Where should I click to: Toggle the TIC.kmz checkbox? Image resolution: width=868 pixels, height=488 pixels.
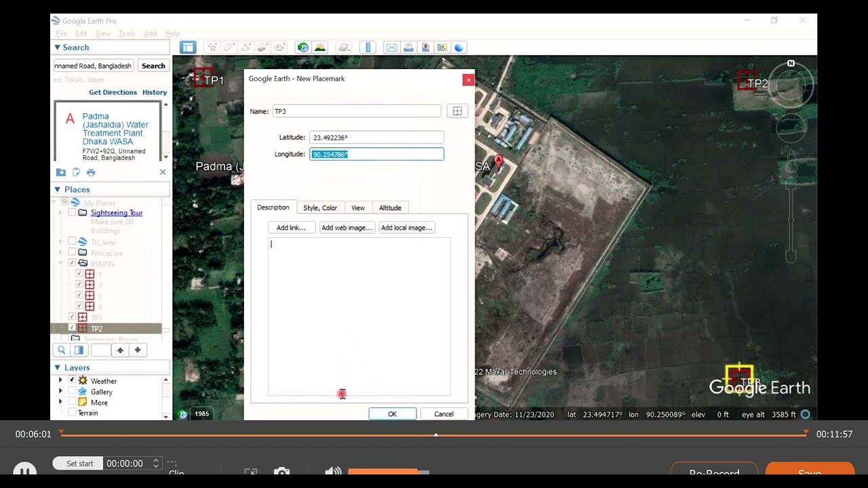point(72,242)
